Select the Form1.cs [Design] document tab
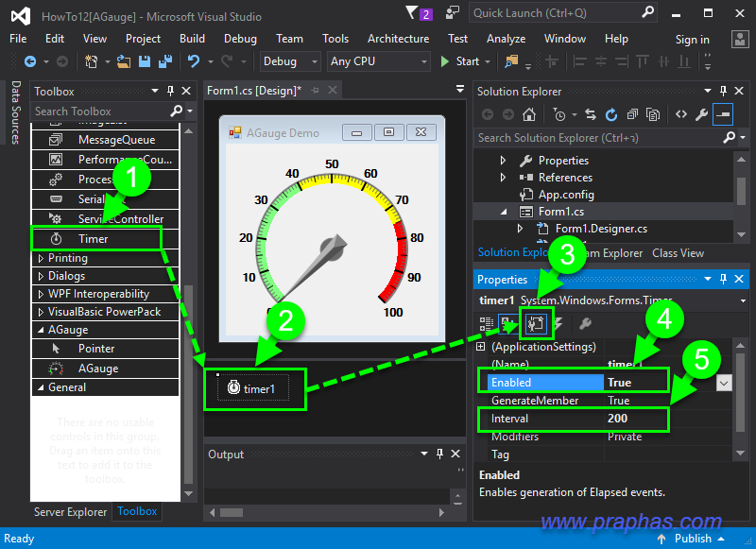Image resolution: width=756 pixels, height=549 pixels. click(253, 91)
